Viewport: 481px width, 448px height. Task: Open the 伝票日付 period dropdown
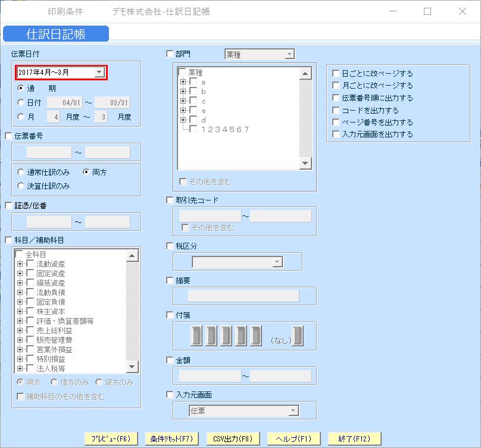click(x=98, y=71)
